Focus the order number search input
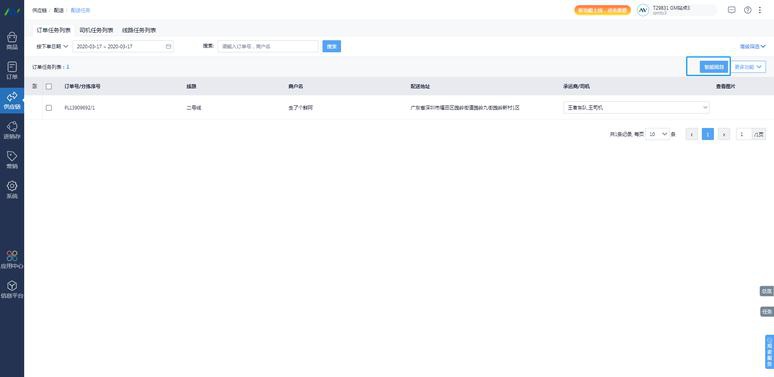 tap(268, 46)
